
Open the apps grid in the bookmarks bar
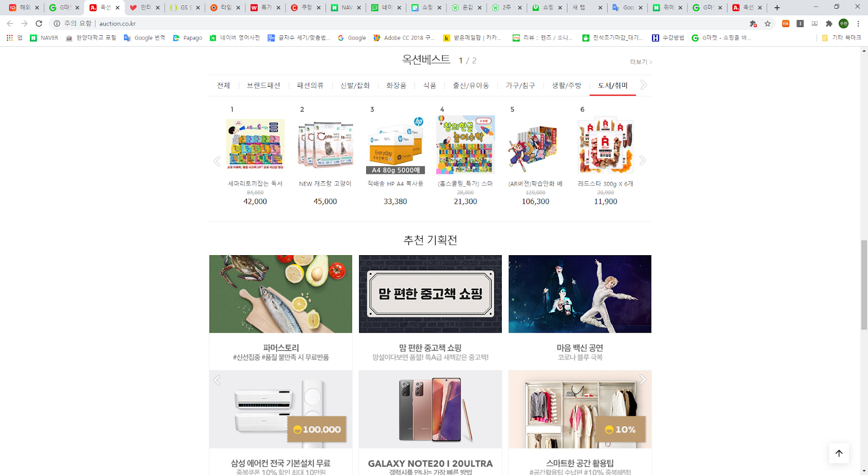coord(10,37)
